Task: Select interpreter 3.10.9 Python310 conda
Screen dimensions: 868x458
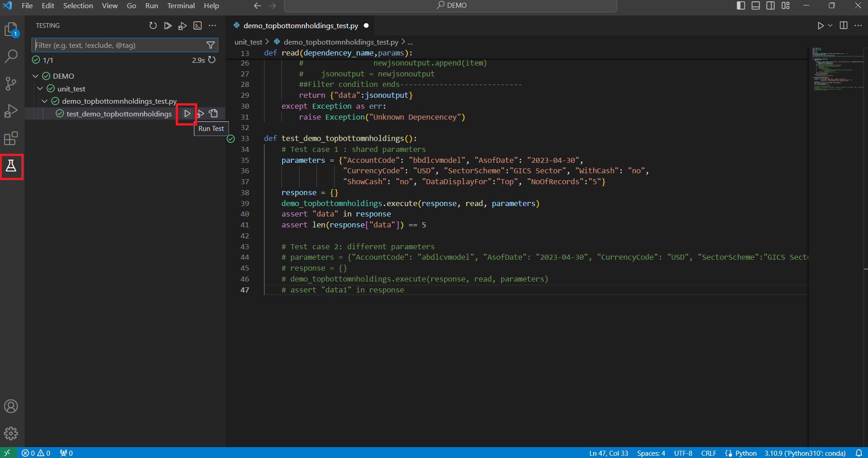Action: click(805, 453)
